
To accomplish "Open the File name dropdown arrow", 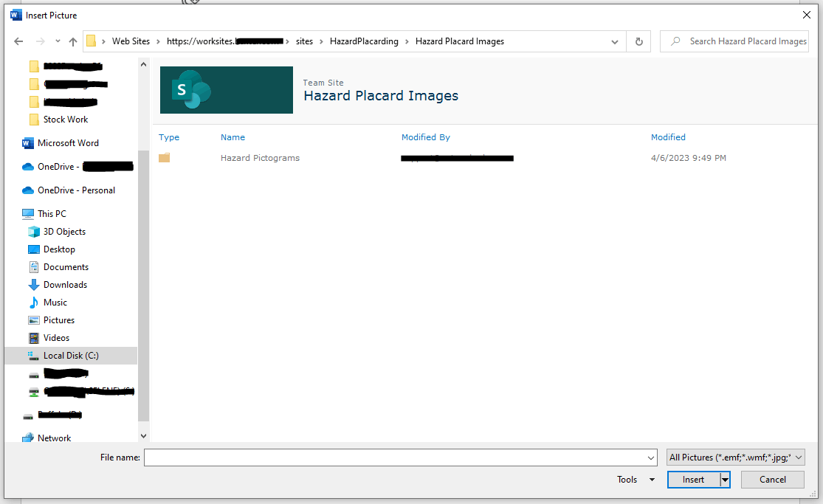I will pyautogui.click(x=651, y=458).
